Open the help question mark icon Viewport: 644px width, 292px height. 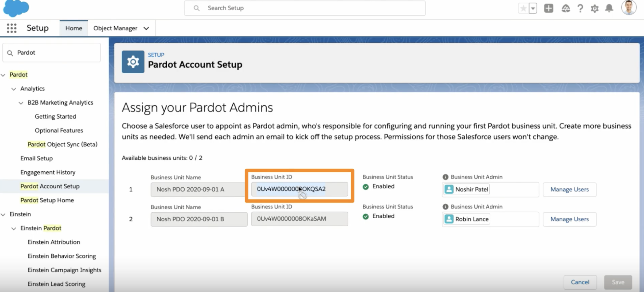[580, 8]
